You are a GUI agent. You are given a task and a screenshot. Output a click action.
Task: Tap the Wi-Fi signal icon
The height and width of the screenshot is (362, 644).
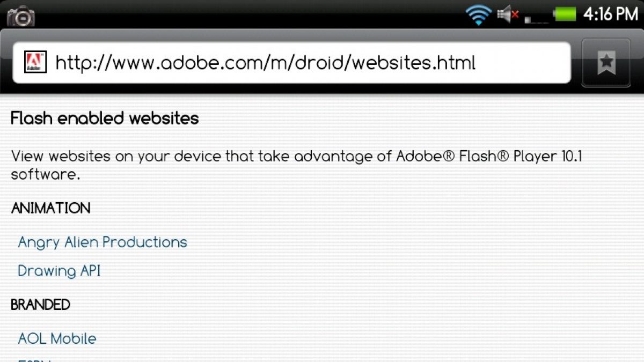(479, 14)
